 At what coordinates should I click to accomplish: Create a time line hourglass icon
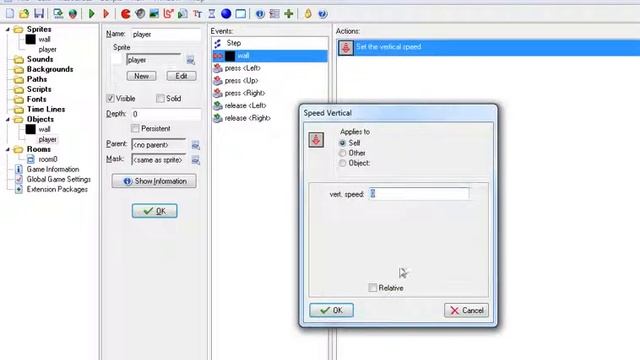[x=212, y=14]
